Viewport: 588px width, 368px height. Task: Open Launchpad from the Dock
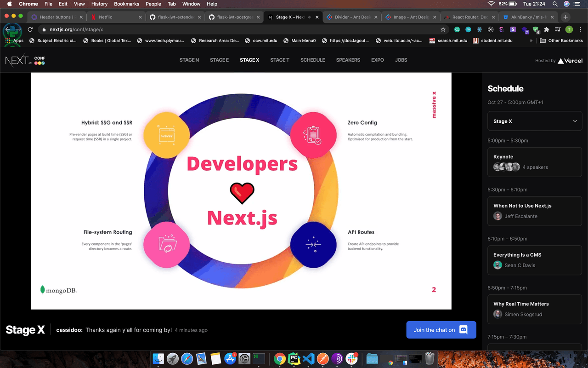[173, 358]
